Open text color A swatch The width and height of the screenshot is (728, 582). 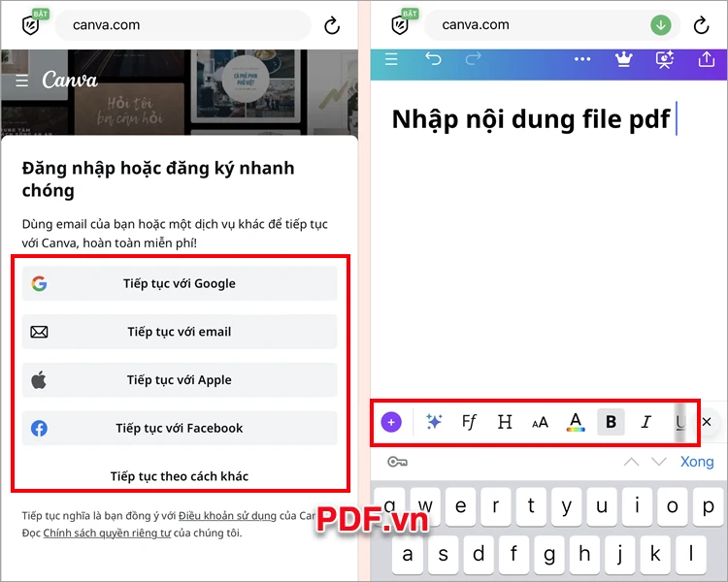click(576, 422)
